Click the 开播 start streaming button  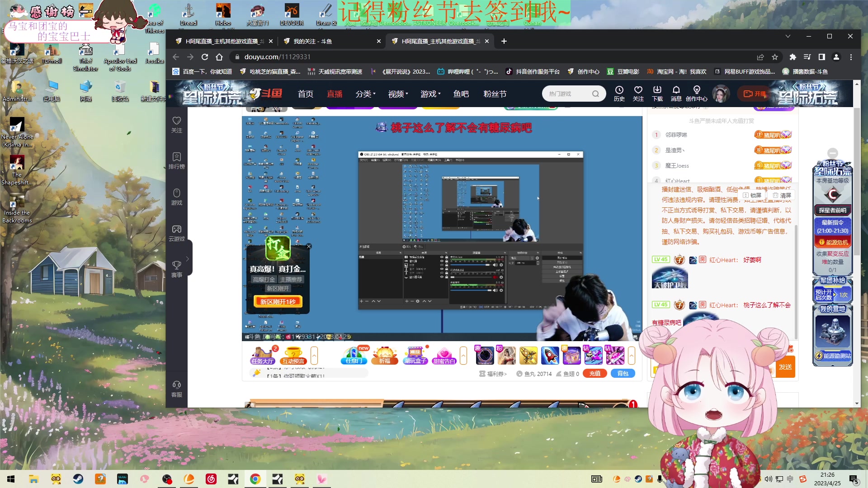pos(755,94)
